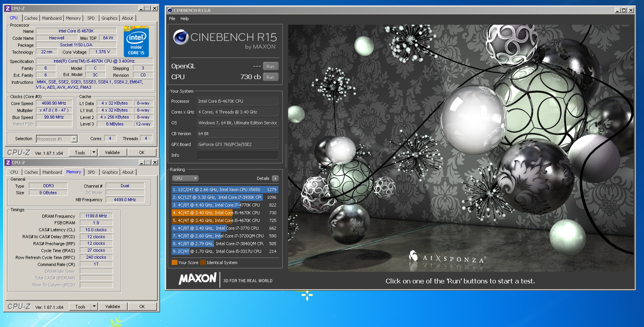Viewport: 644px width, 327px height.
Task: Switch to the Graphics tab in top CPU-Z
Action: pyautogui.click(x=110, y=18)
